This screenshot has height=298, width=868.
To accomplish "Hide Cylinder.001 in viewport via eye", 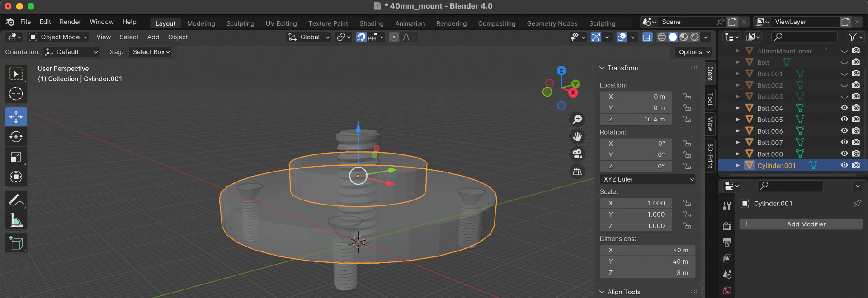I will click(844, 165).
